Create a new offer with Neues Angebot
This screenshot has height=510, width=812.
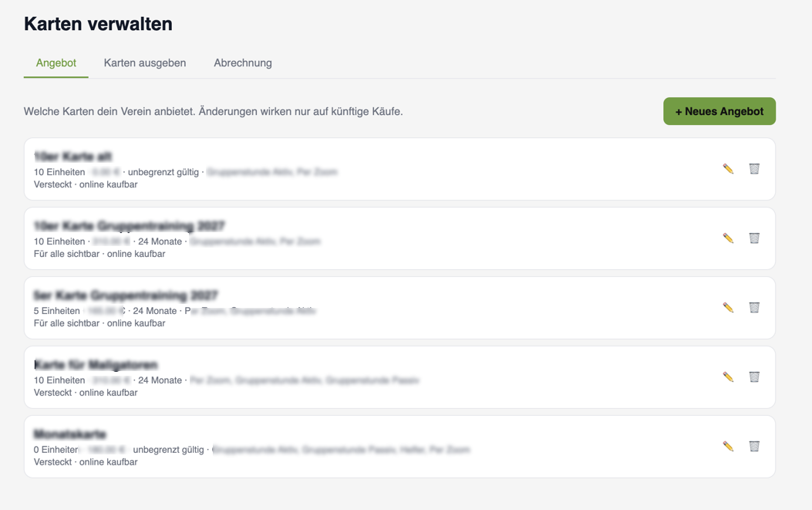[719, 111]
